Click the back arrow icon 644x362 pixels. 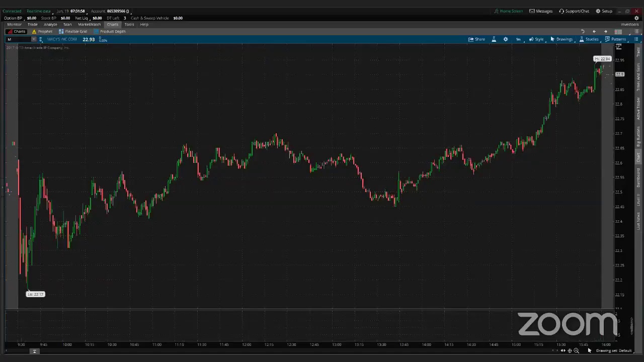click(x=594, y=32)
